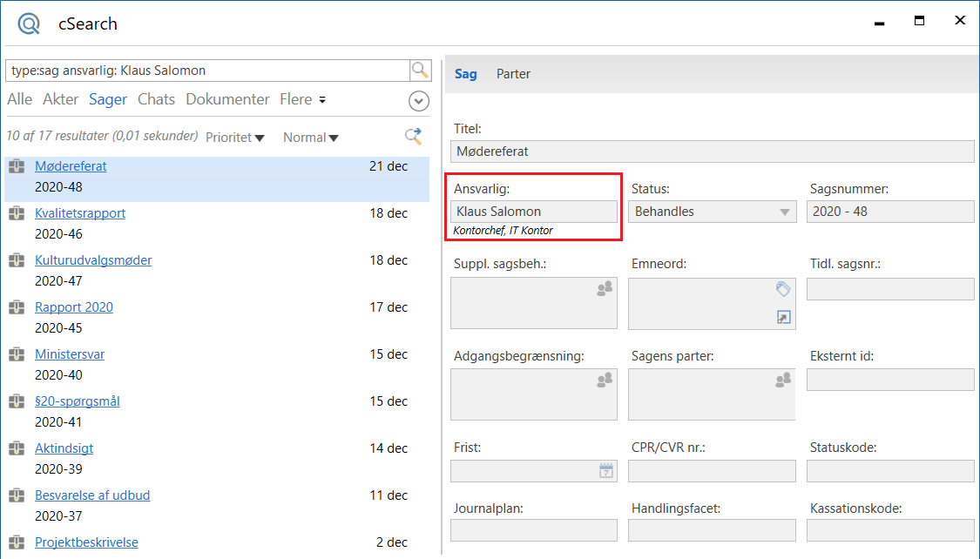Switch to the Parter tab
The width and height of the screenshot is (980, 559).
tap(513, 74)
